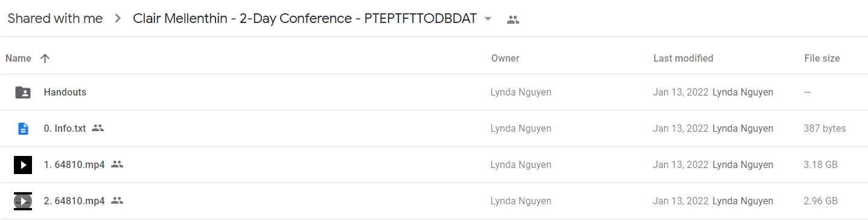The image size is (868, 220).
Task: Click shared people icon next to 0. Info.txt
Action: pyautogui.click(x=98, y=128)
